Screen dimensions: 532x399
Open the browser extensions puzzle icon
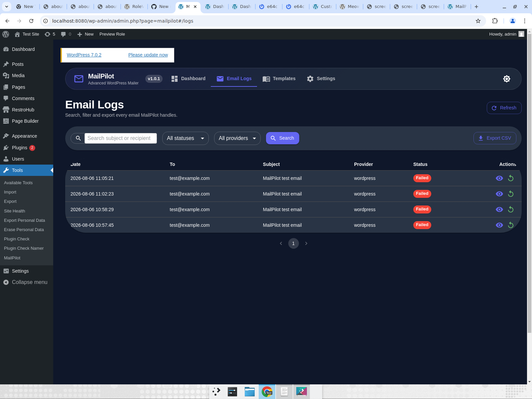(495, 21)
